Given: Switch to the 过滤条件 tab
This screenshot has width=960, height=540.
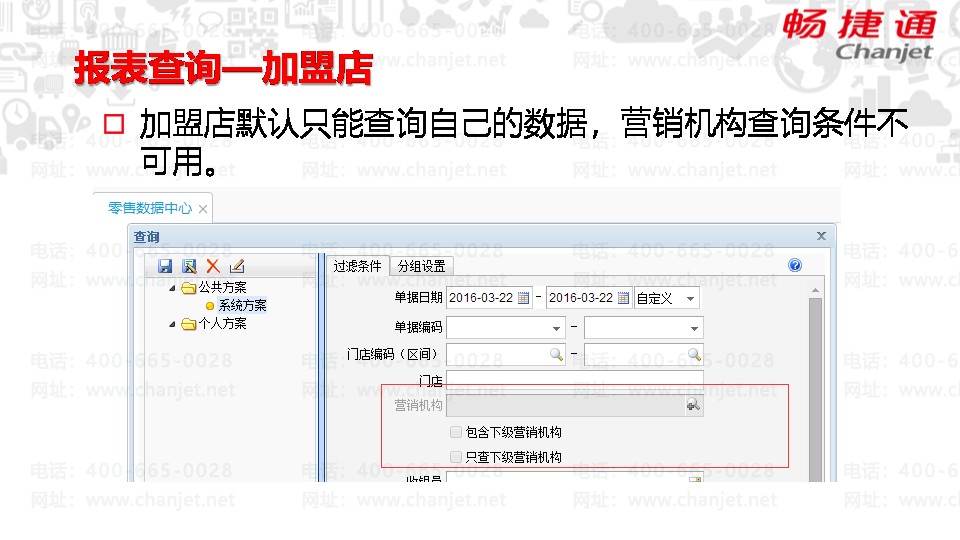Looking at the screenshot, I should 358,266.
